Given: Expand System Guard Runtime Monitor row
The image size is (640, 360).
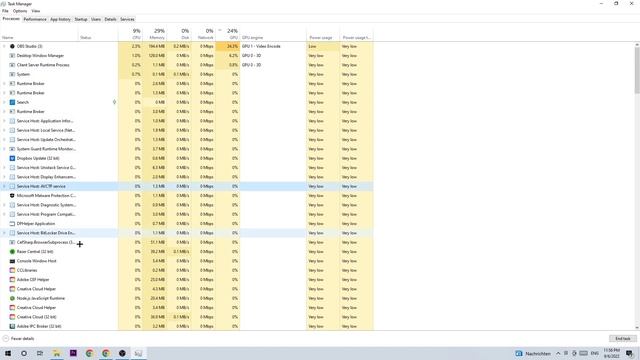Looking at the screenshot, I should [x=4, y=149].
